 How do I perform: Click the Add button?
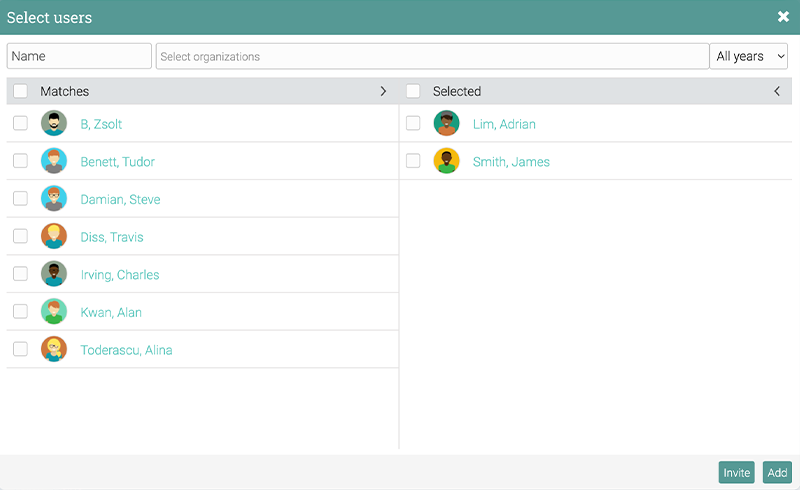click(x=777, y=472)
